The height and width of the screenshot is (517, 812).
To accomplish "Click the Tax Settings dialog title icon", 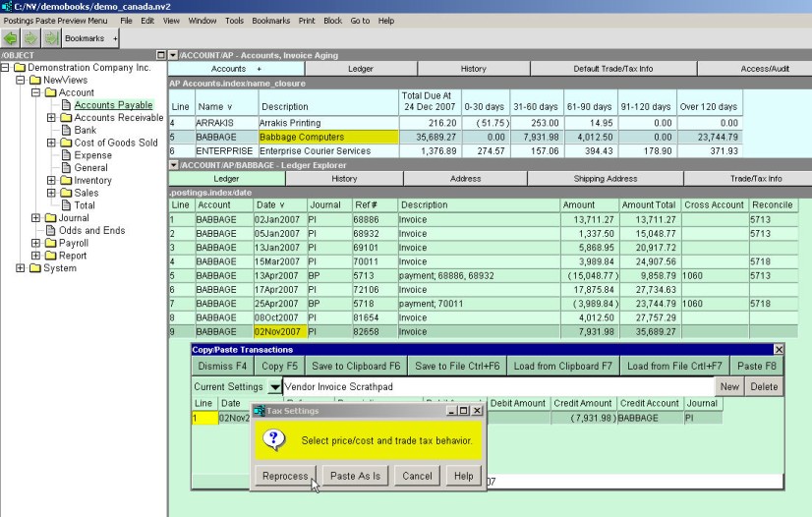I will (x=260, y=410).
